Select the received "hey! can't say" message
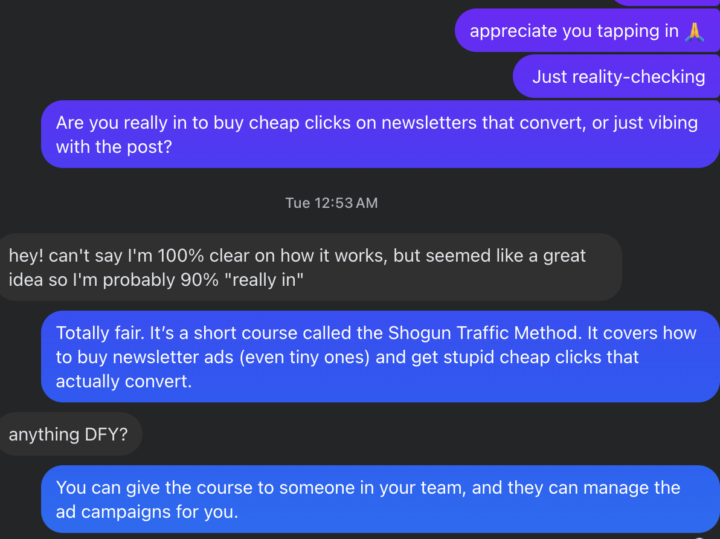This screenshot has height=539, width=720. [x=310, y=267]
